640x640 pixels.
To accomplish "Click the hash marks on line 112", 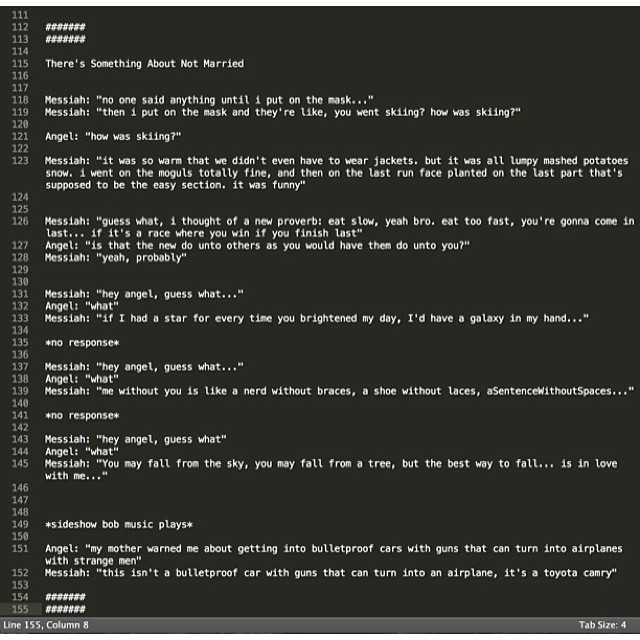I will pos(65,27).
